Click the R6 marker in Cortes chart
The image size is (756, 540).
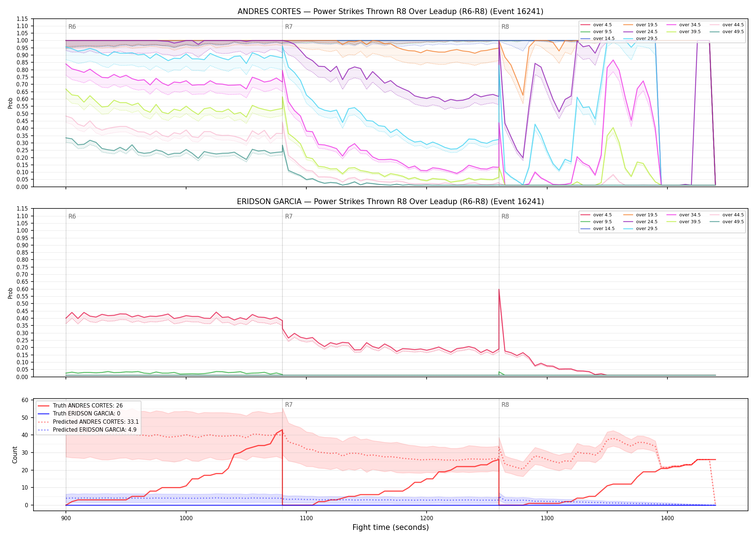tap(72, 27)
